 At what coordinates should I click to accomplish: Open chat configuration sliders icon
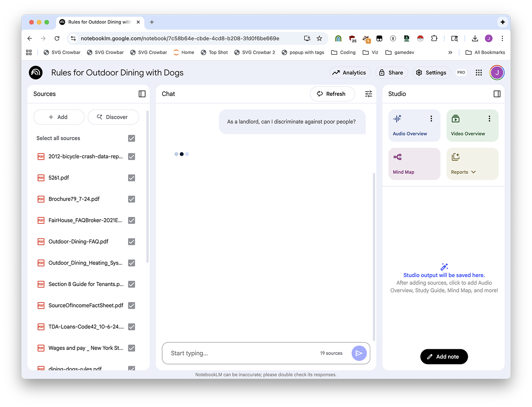pyautogui.click(x=368, y=94)
